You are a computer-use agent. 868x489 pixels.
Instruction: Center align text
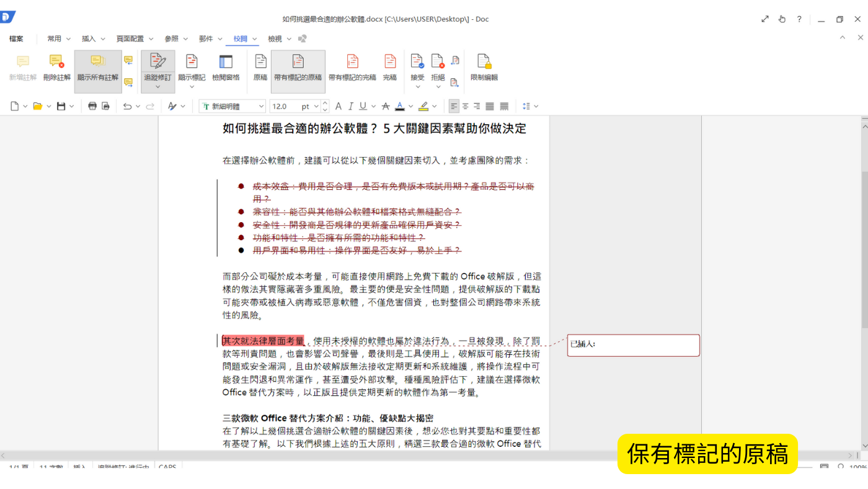click(466, 106)
